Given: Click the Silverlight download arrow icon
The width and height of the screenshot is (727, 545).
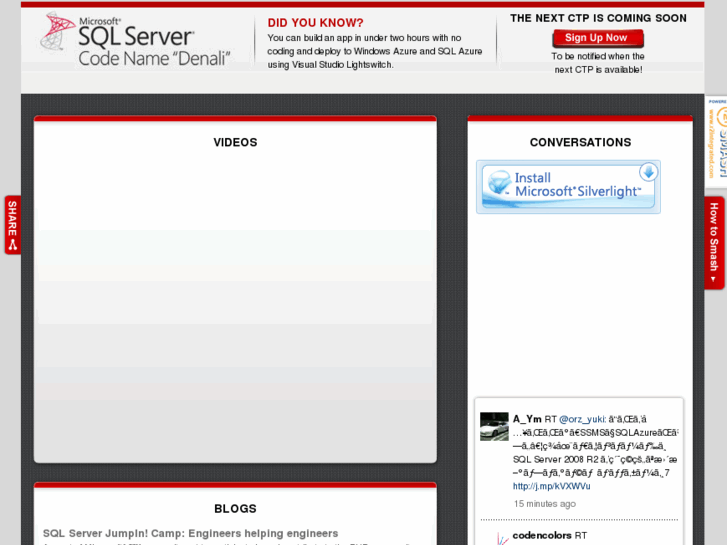Looking at the screenshot, I should coord(648,172).
